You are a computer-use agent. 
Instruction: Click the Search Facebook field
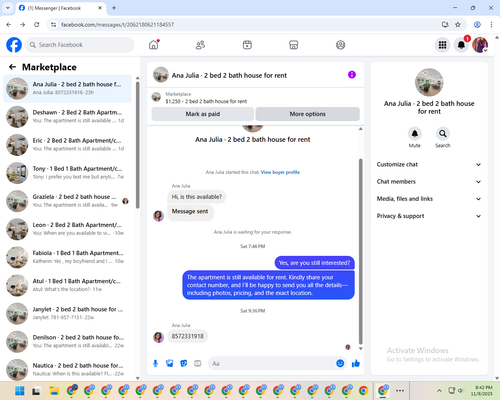click(80, 45)
